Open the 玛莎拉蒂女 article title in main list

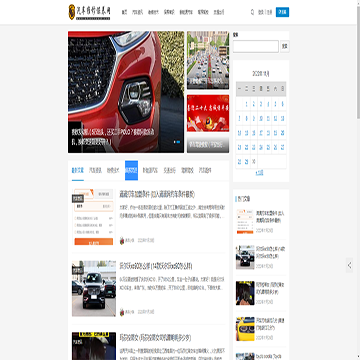(x=155, y=337)
